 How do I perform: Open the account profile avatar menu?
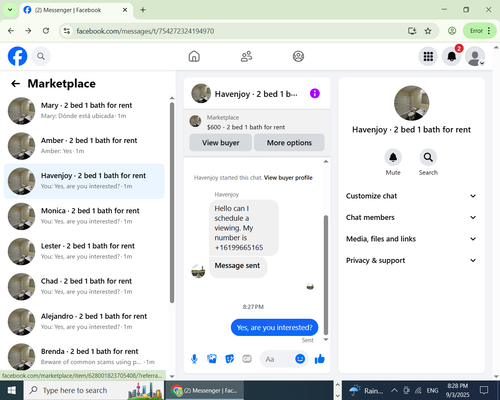pyautogui.click(x=475, y=56)
